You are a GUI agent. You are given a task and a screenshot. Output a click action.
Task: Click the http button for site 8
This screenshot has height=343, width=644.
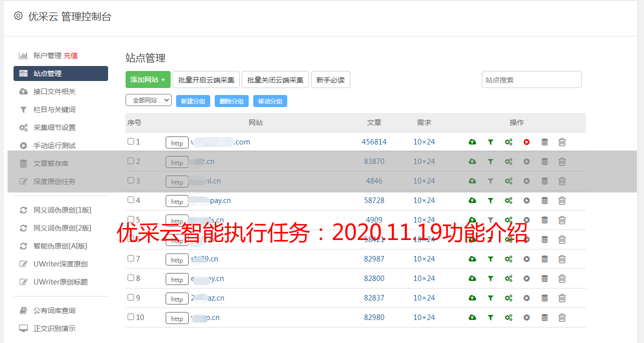coord(177,279)
